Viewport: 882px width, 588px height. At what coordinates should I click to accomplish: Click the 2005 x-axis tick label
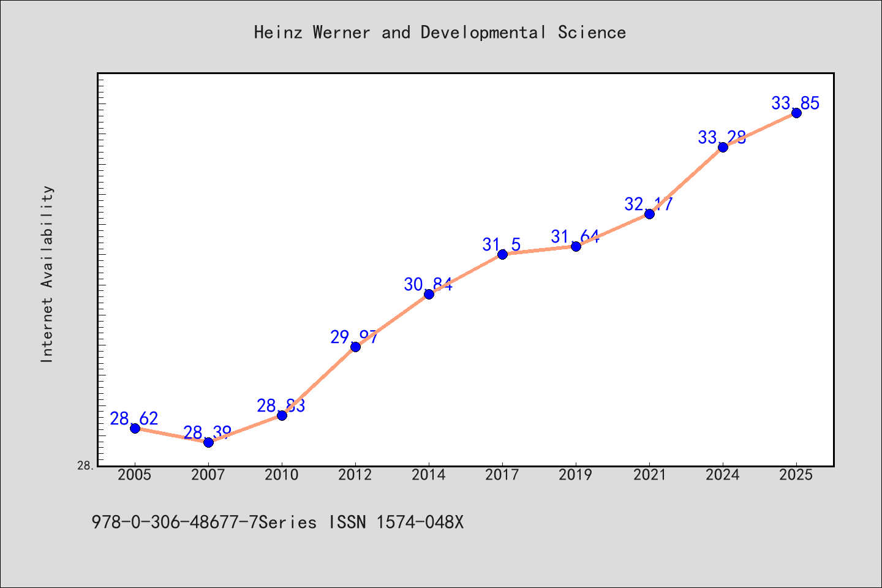pyautogui.click(x=135, y=475)
